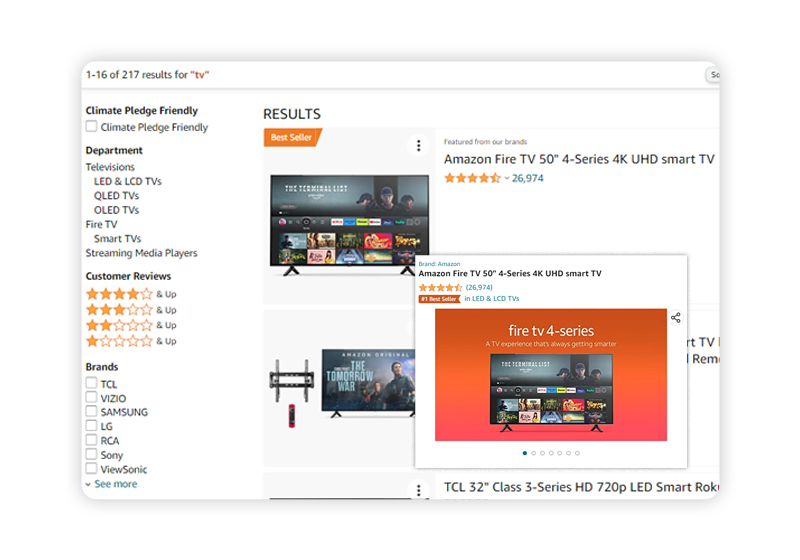Select Streaming Media Players department
Viewport: 800px width, 560px height.
pyautogui.click(x=141, y=253)
